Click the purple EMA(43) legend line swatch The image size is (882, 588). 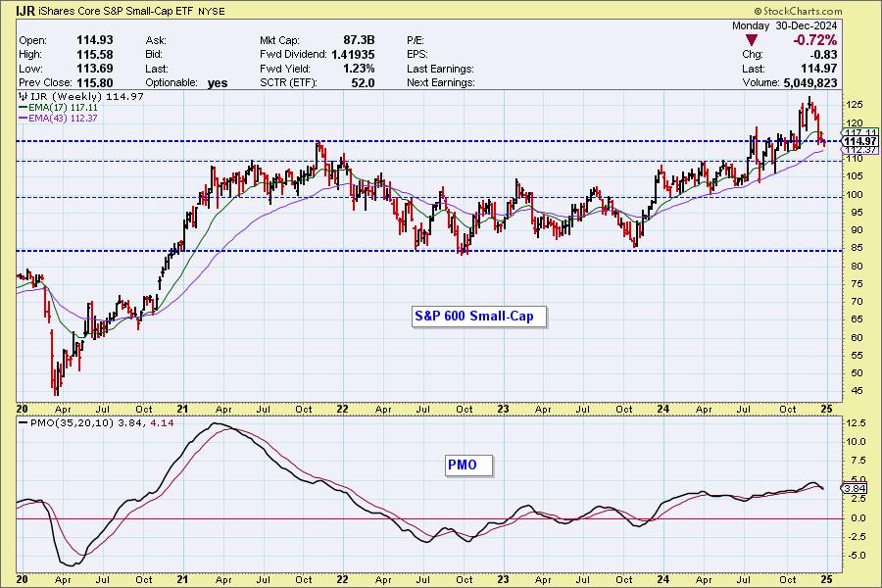[x=24, y=119]
